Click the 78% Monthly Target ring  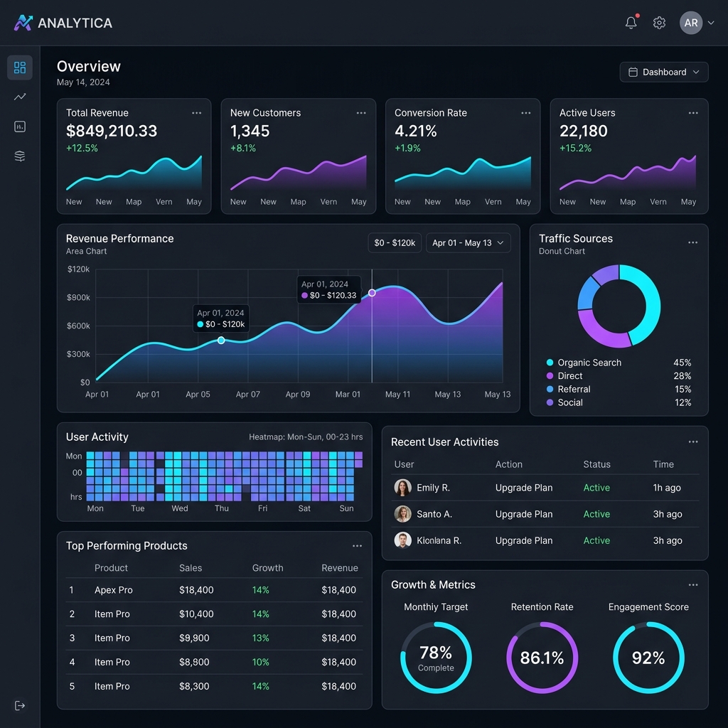pos(436,658)
